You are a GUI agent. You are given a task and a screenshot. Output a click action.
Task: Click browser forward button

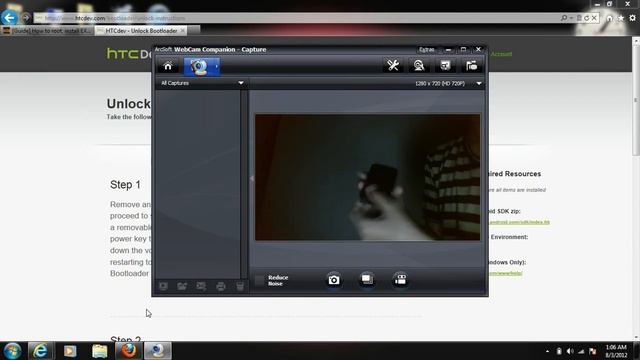pyautogui.click(x=25, y=18)
